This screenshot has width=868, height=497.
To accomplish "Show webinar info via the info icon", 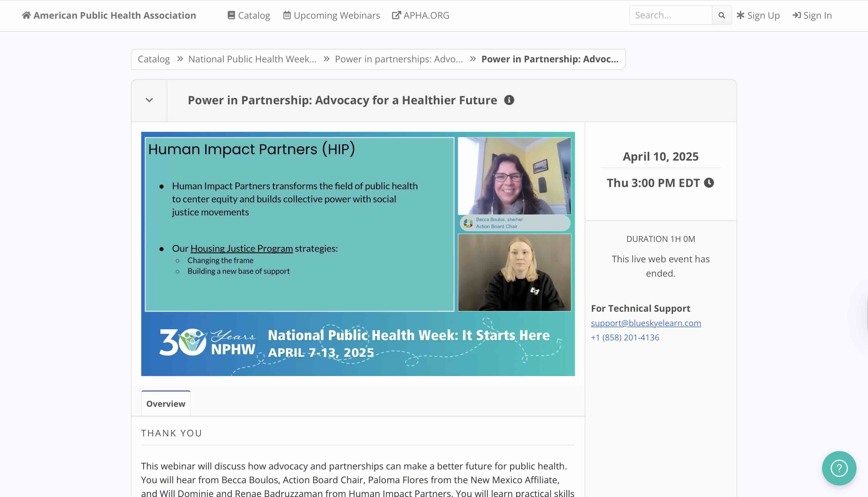I will (509, 100).
